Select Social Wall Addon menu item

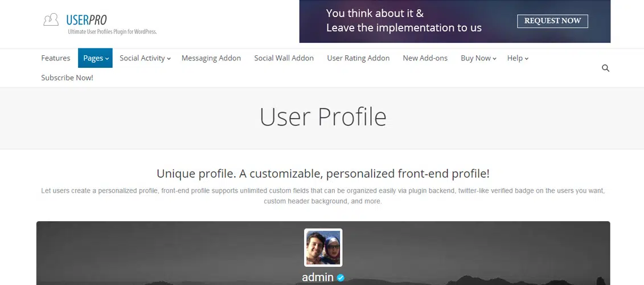[x=284, y=58]
